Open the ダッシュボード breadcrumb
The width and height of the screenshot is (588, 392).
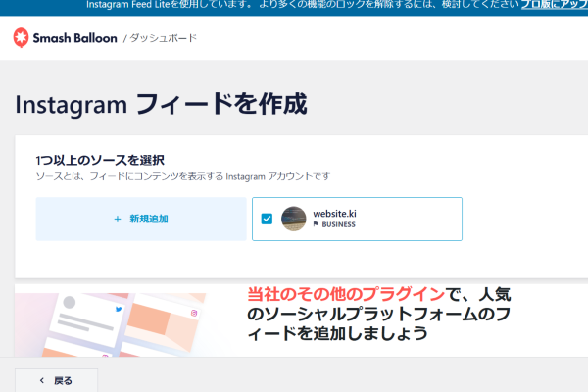pos(163,38)
